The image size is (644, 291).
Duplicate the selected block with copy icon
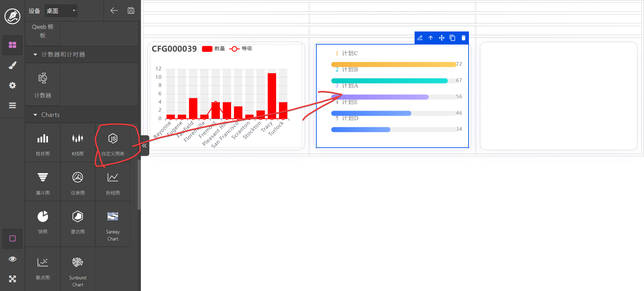[452, 38]
